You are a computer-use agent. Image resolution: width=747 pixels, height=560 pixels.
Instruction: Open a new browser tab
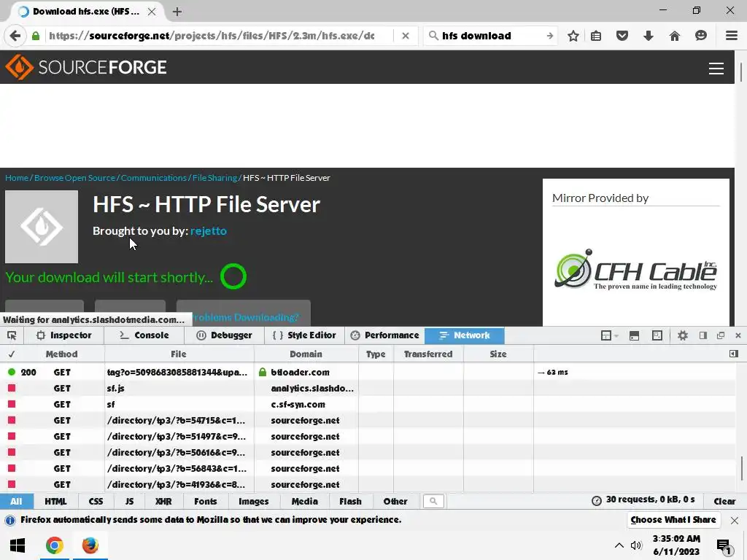[x=177, y=12]
